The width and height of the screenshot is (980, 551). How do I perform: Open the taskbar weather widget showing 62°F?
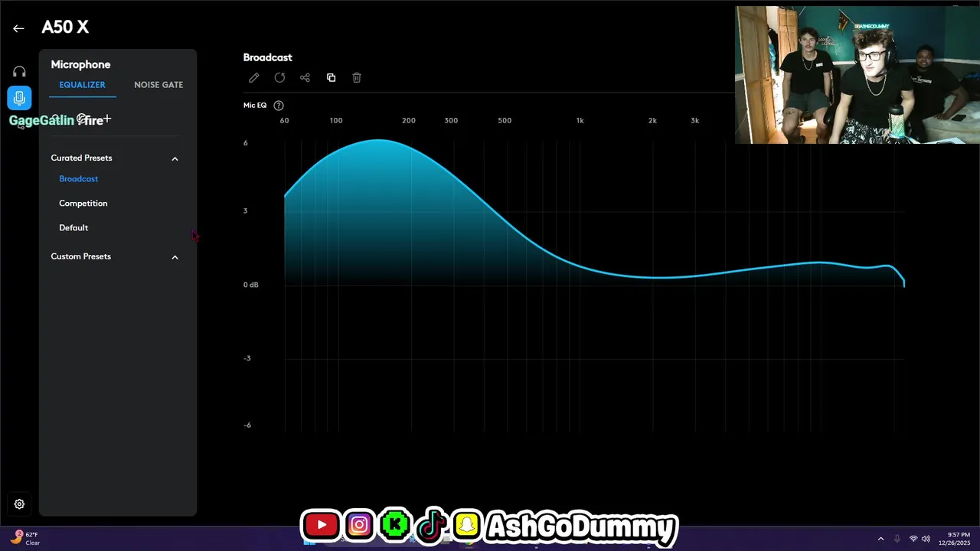(x=25, y=539)
